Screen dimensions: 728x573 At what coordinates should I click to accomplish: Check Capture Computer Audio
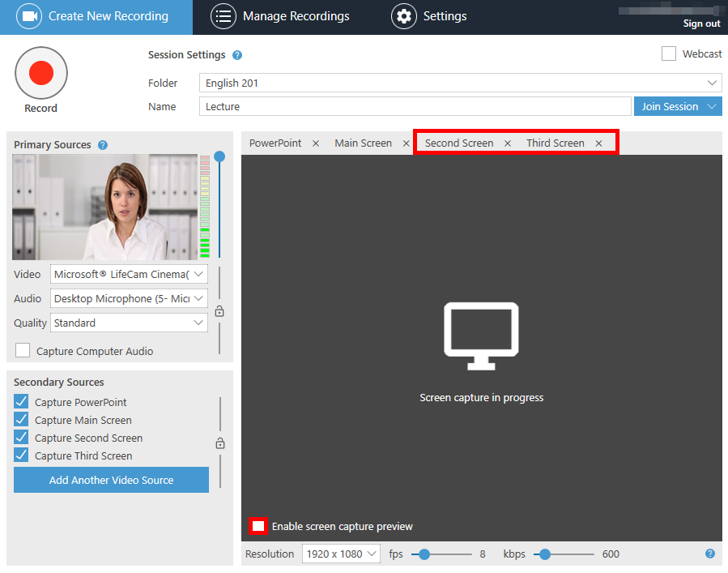pyautogui.click(x=22, y=350)
